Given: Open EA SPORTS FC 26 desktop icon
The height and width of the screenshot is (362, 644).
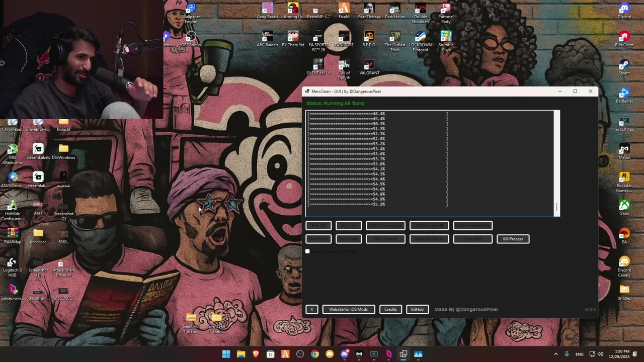Looking at the screenshot, I should pos(318,41).
